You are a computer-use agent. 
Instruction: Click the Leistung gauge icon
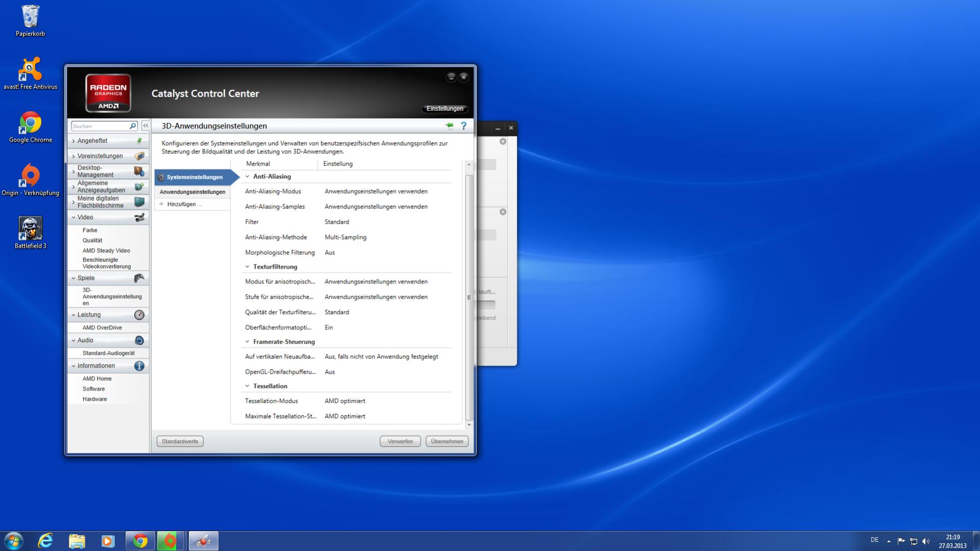pos(139,315)
